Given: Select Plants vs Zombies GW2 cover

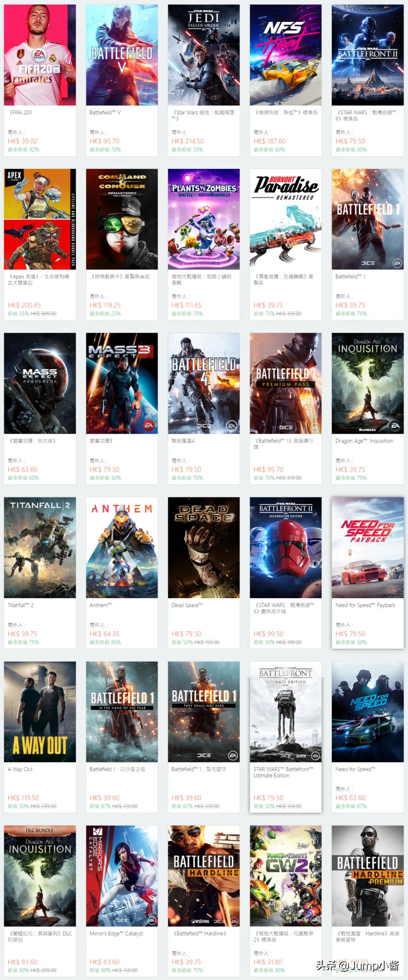Looking at the screenshot, I should pos(286,876).
